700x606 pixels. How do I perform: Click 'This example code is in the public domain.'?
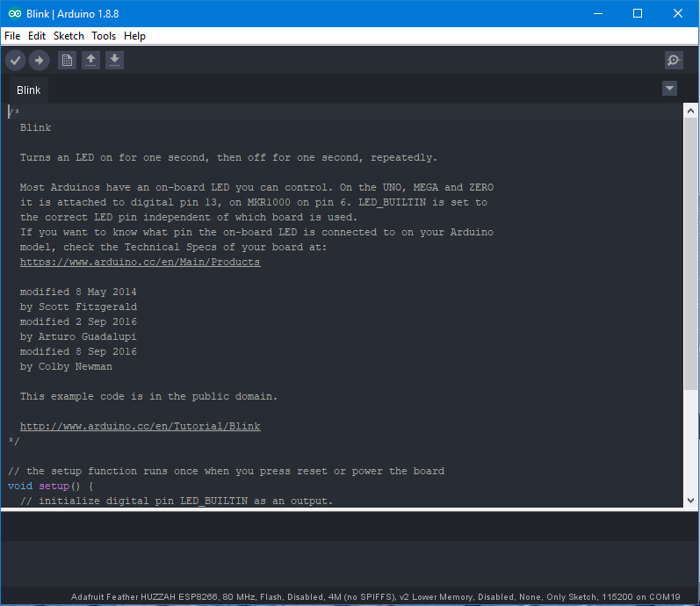[148, 397]
